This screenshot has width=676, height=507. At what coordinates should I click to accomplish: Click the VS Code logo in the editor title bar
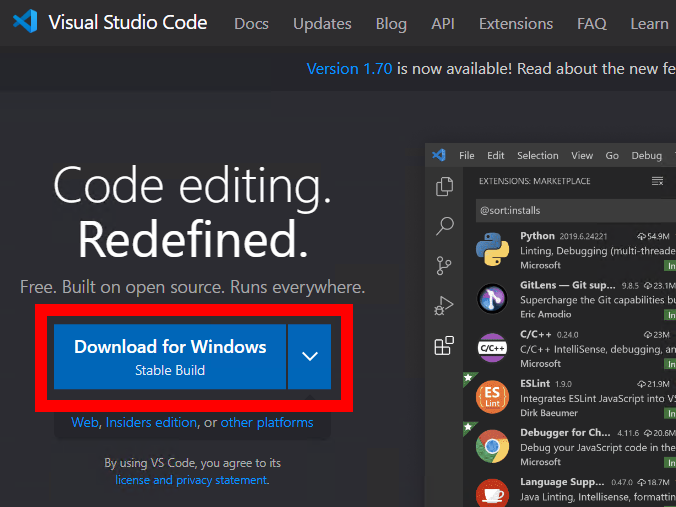pyautogui.click(x=439, y=155)
